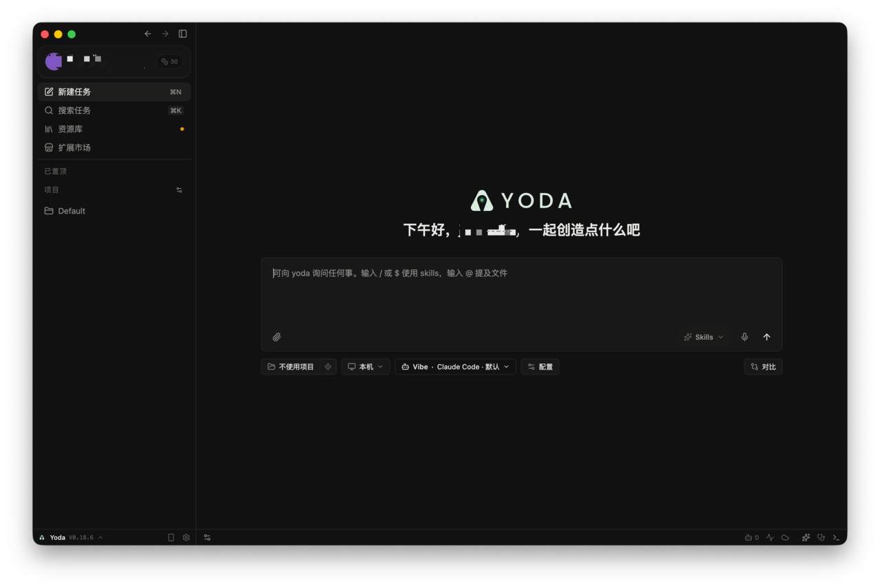Screen dimensions: 880x588
Task: Click the YODA logo on the welcome screen
Action: click(521, 201)
